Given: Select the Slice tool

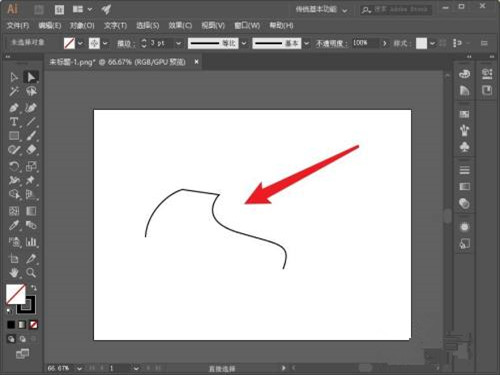Looking at the screenshot, I should pyautogui.click(x=31, y=258).
